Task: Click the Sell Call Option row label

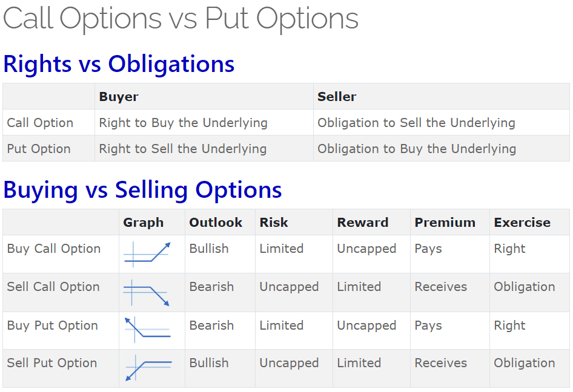Action: tap(53, 287)
